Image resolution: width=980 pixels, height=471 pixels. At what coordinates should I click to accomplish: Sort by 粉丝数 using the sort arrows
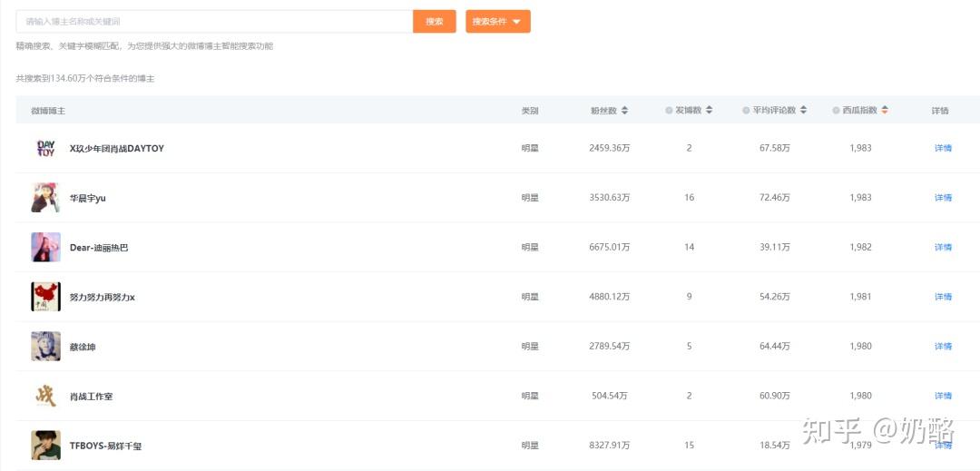coord(624,111)
